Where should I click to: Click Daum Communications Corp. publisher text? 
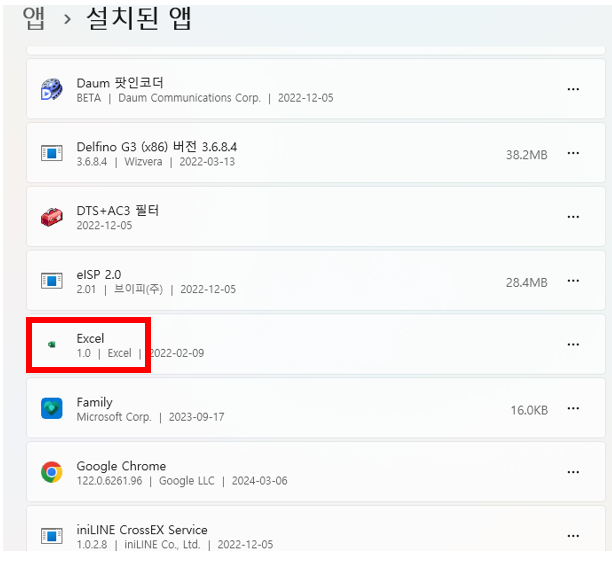[x=189, y=98]
